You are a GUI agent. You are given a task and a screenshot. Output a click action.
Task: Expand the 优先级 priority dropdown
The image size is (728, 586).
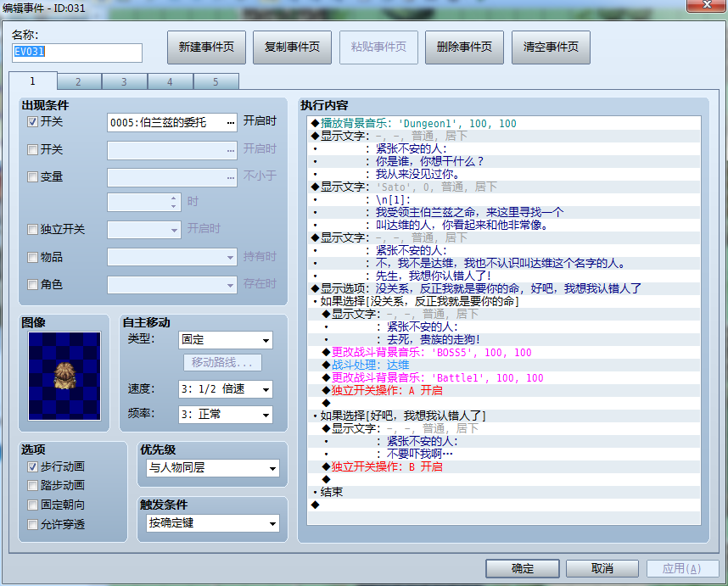[213, 468]
